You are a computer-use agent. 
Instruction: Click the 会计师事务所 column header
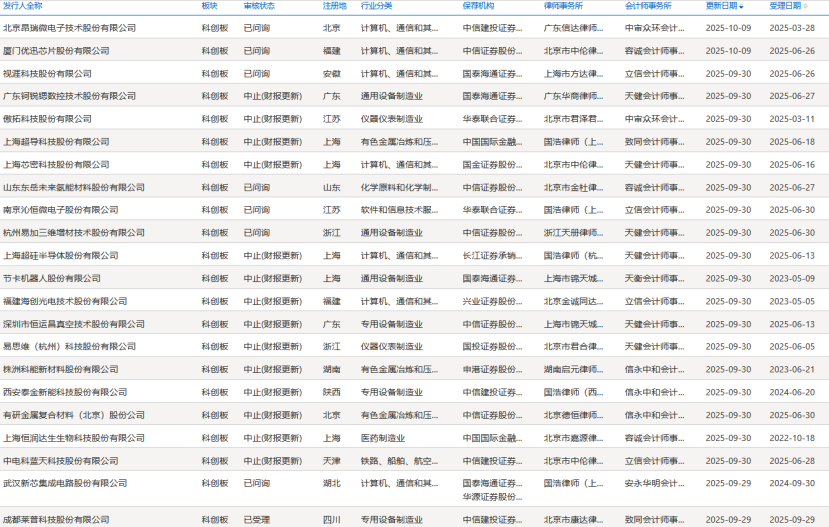click(x=648, y=6)
